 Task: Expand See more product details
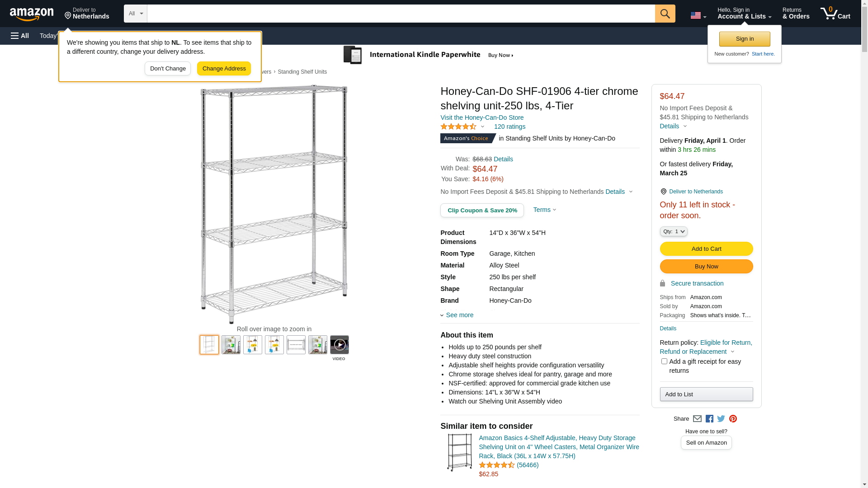point(459,315)
